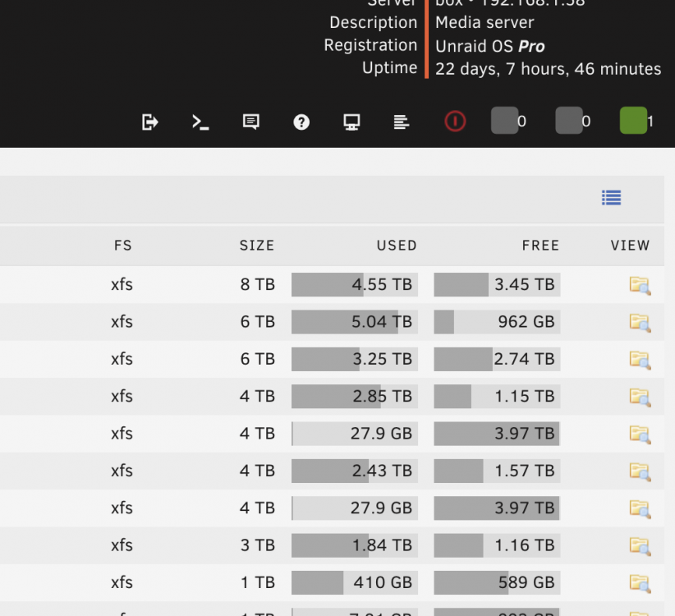Click the 2.85 TB used value
Viewport: 675px width, 616px height.
383,397
